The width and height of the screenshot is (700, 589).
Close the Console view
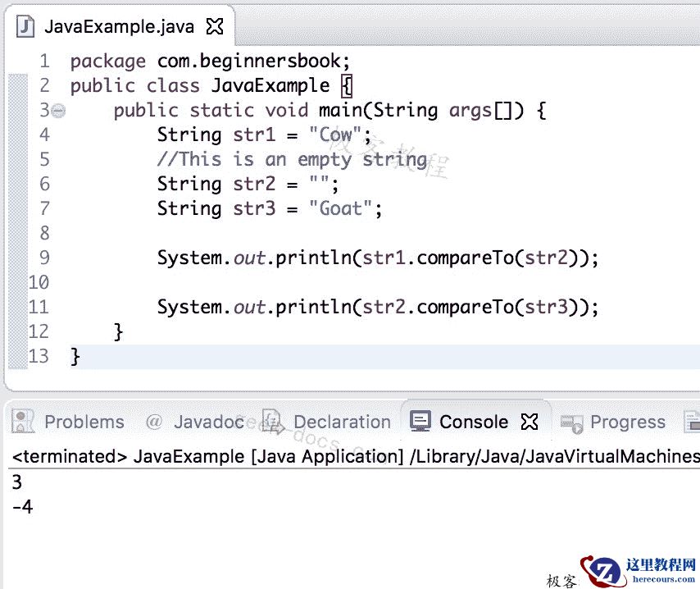point(530,420)
